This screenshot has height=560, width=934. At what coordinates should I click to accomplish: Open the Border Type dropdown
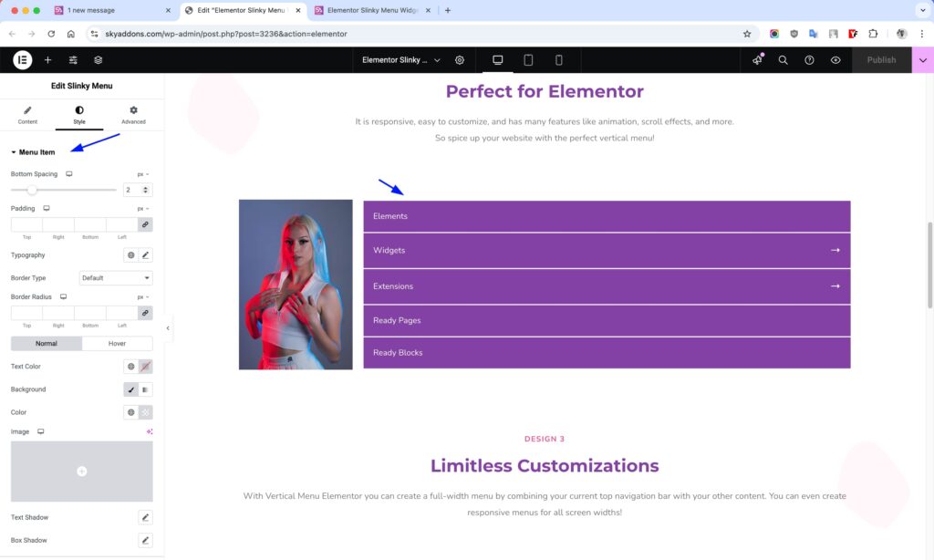pyautogui.click(x=116, y=277)
